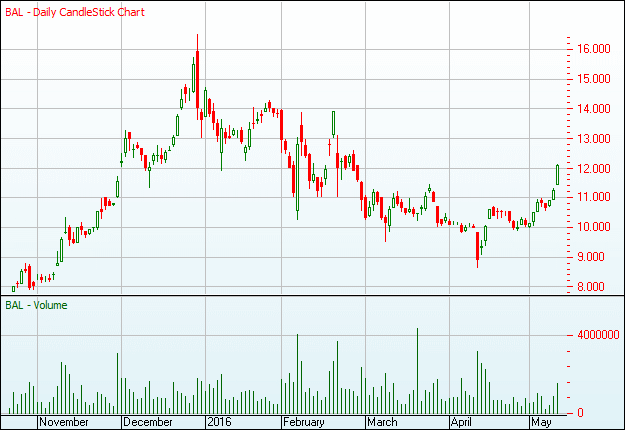Click the 4000000 volume axis label

(x=598, y=335)
